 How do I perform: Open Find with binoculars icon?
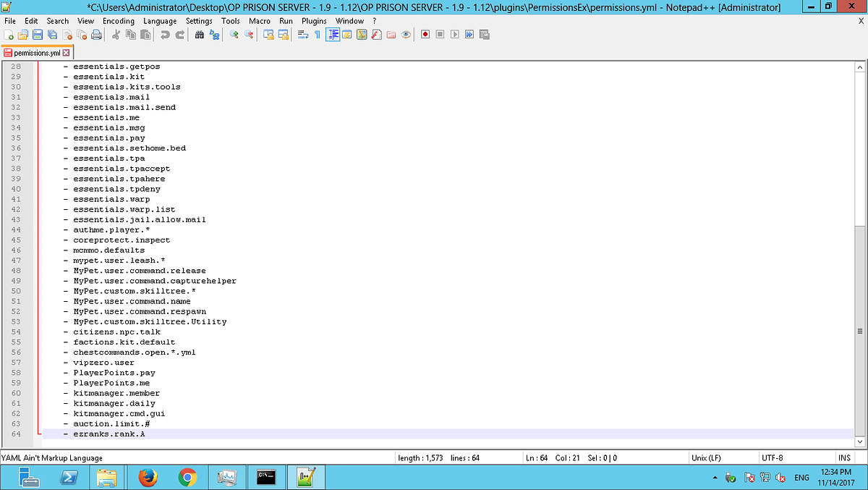[200, 34]
